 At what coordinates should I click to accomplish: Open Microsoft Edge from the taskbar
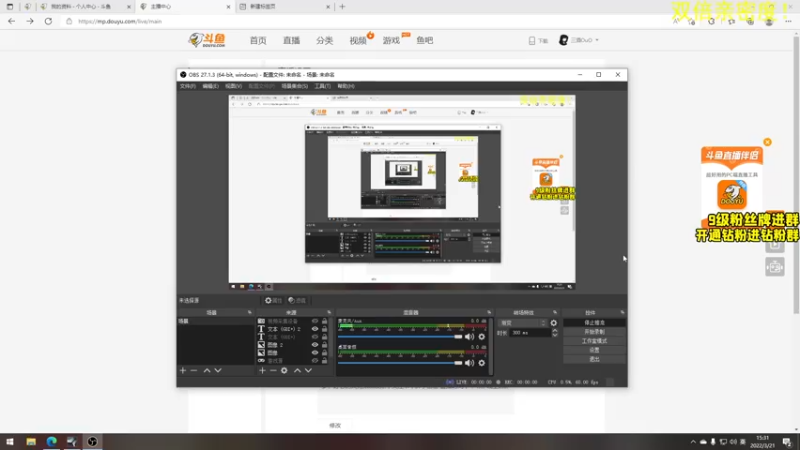point(52,441)
